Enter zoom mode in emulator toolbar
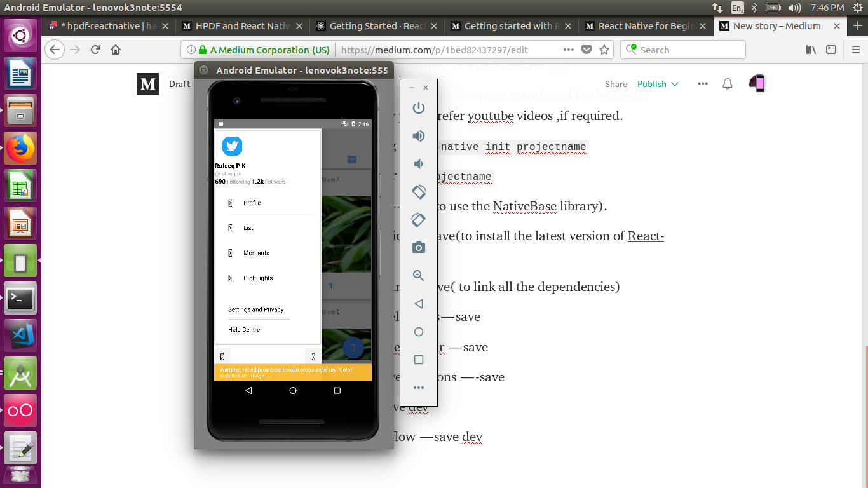This screenshot has height=488, width=868. point(419,275)
